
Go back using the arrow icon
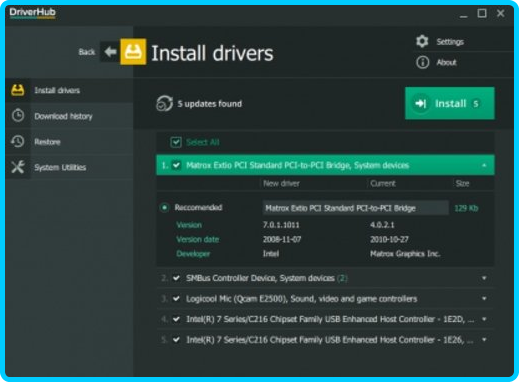pos(110,52)
